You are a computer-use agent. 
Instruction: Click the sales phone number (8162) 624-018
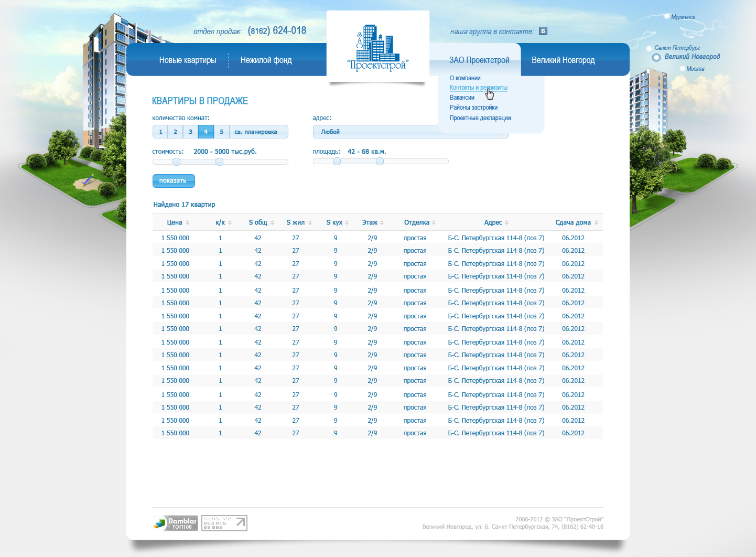coord(277,30)
